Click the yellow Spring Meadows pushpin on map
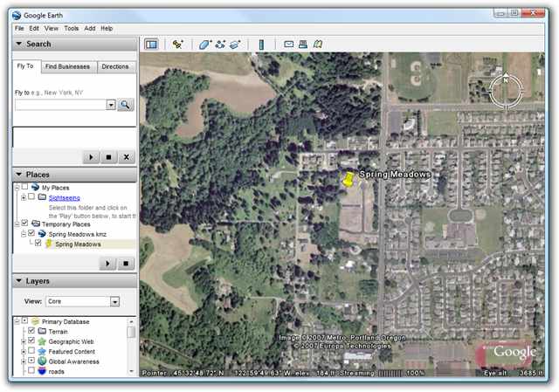Image resolution: width=559 pixels, height=392 pixels. coord(348,179)
